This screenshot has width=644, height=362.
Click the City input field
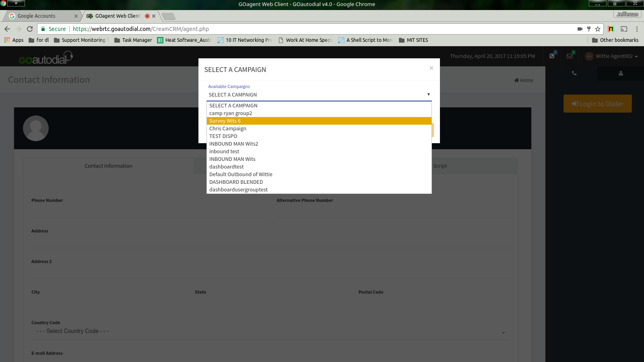click(107, 303)
